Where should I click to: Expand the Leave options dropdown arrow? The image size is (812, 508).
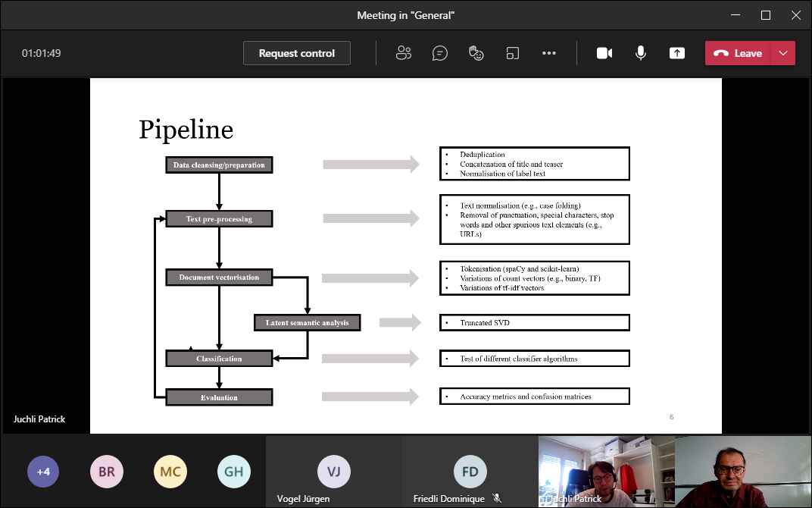783,53
